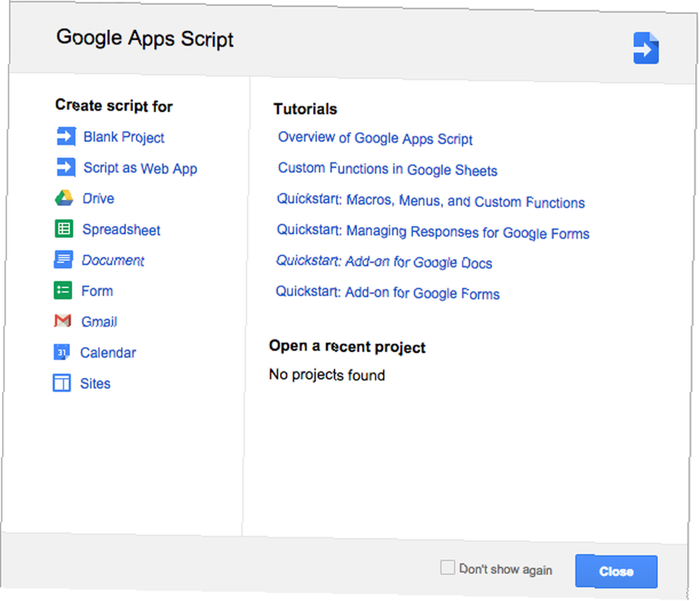Open Quickstart: Add-on for Google Docs
This screenshot has width=700, height=601.
point(384,262)
